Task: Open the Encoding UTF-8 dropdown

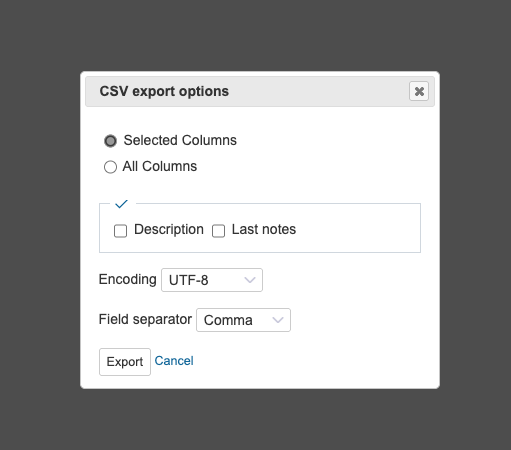Action: tap(212, 280)
